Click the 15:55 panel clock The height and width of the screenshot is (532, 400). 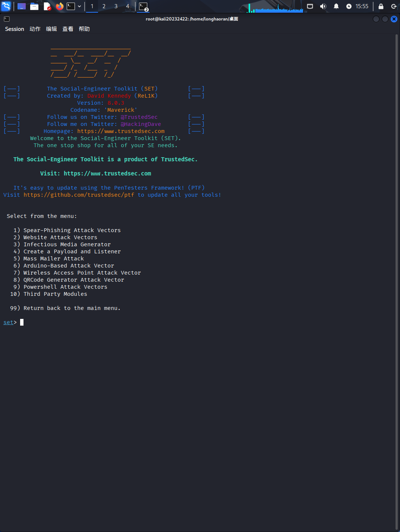point(362,6)
